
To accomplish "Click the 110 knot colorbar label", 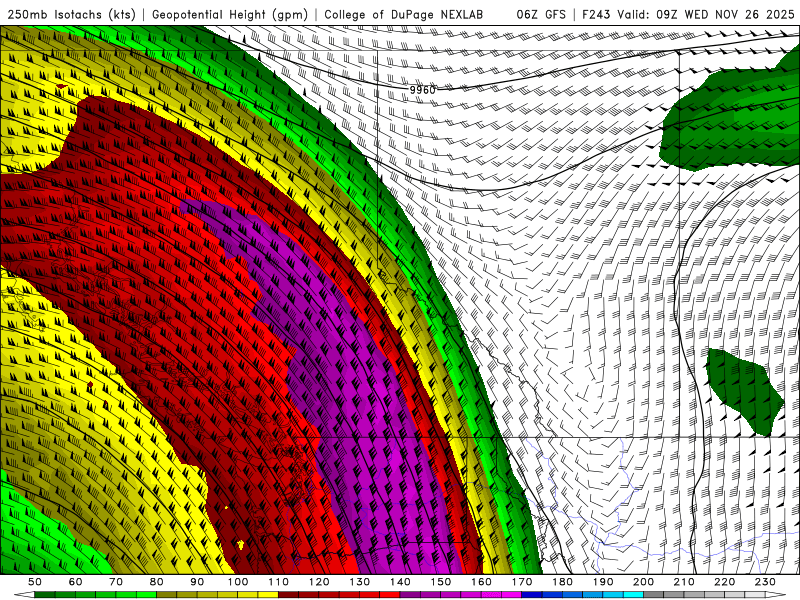I will click(278, 582).
